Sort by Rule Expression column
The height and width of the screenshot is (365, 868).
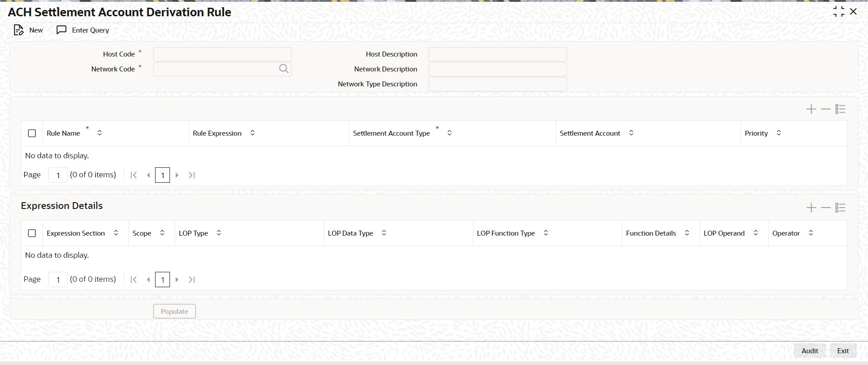click(253, 133)
